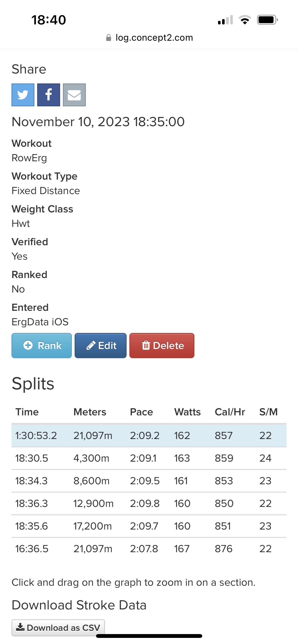Share workout on Twitter
This screenshot has height=644, width=298.
23,95
